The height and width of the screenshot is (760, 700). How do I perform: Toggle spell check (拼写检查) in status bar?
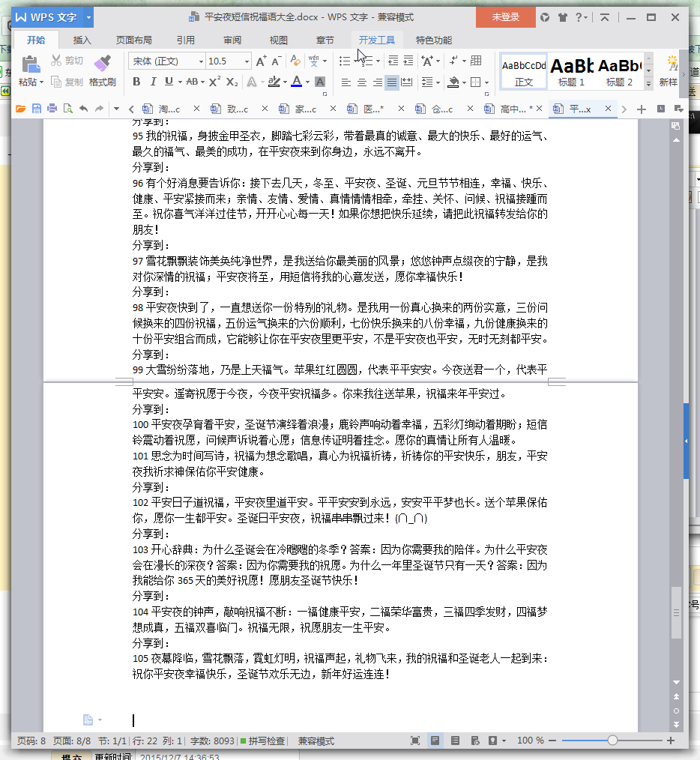(262, 741)
